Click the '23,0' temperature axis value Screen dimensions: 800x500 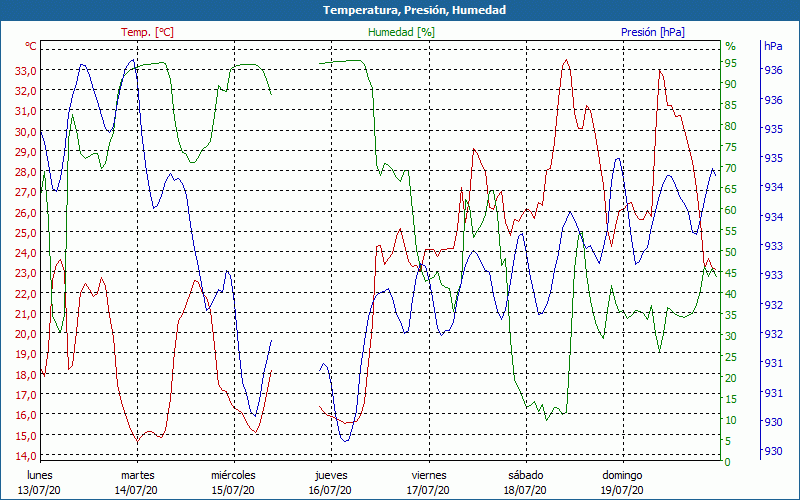(x=25, y=273)
